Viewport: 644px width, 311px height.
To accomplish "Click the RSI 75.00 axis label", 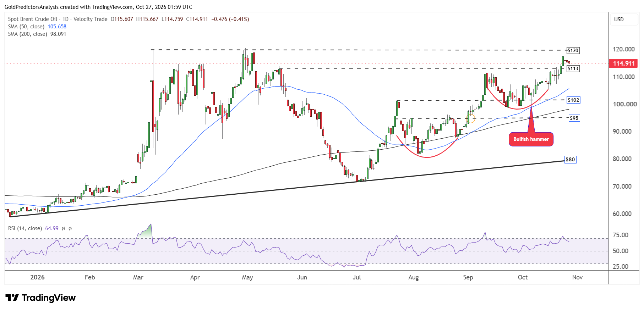I will pyautogui.click(x=621, y=235).
